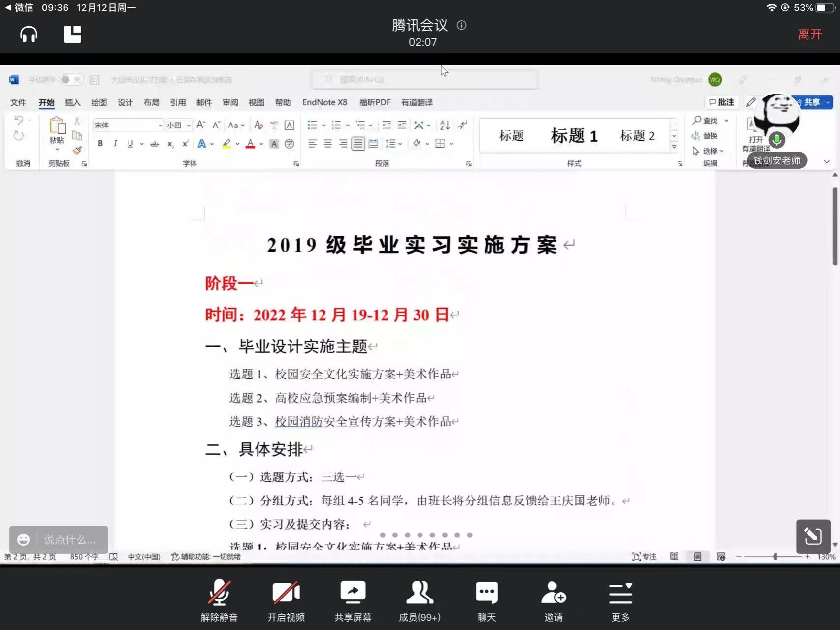Open the font size dropdown 小四
Viewport: 840px width, 630px height.
point(188,126)
